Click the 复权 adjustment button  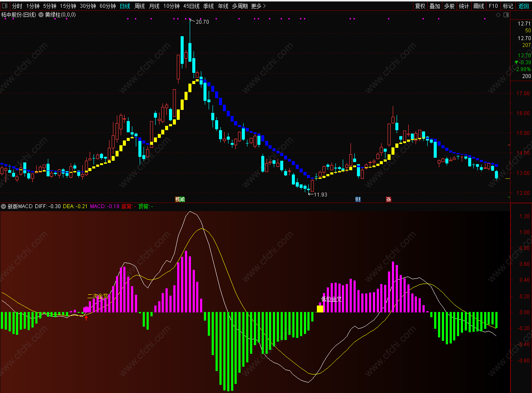pyautogui.click(x=420, y=6)
